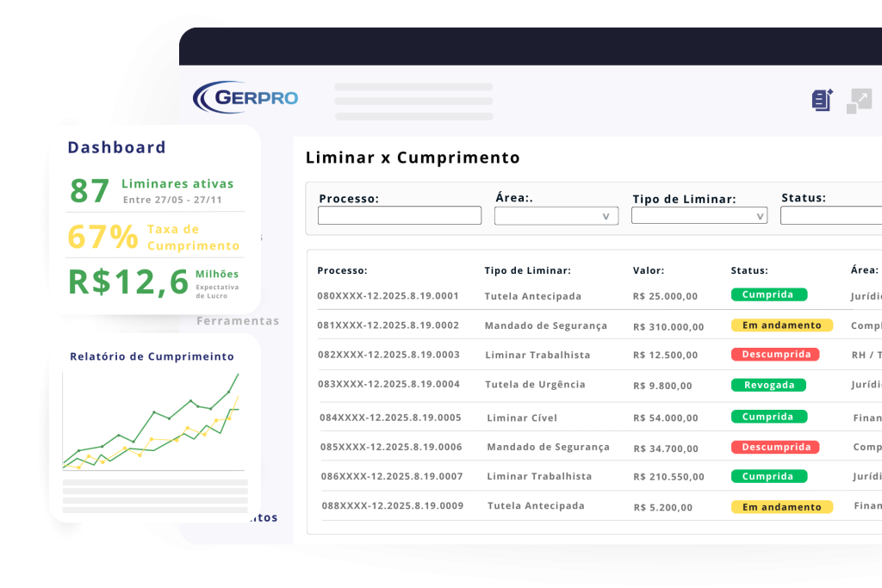882x588 pixels.
Task: Open process 084XXXX-12.2025.8.19.0005
Action: click(390, 418)
